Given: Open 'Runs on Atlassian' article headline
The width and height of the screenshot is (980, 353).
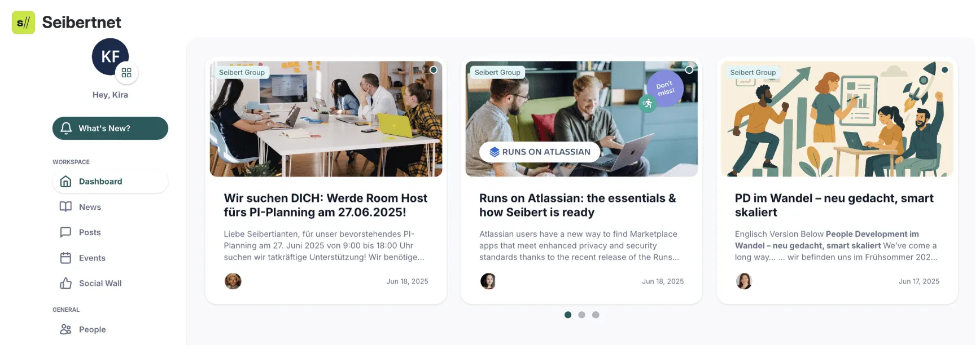Looking at the screenshot, I should (577, 205).
